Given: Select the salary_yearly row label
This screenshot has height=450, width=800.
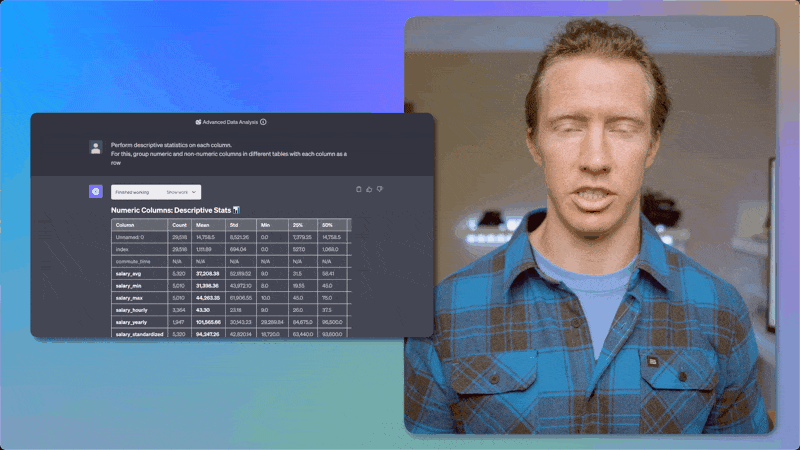Looking at the screenshot, I should (131, 322).
